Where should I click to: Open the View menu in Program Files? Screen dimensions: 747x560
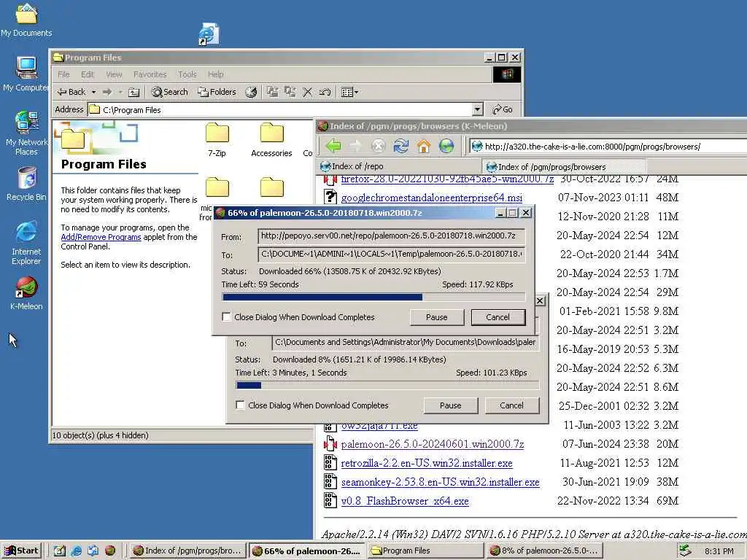click(x=114, y=74)
